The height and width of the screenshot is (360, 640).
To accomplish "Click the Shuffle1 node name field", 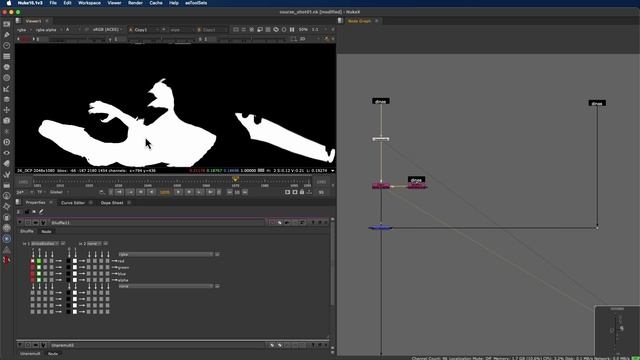I will pos(157,223).
